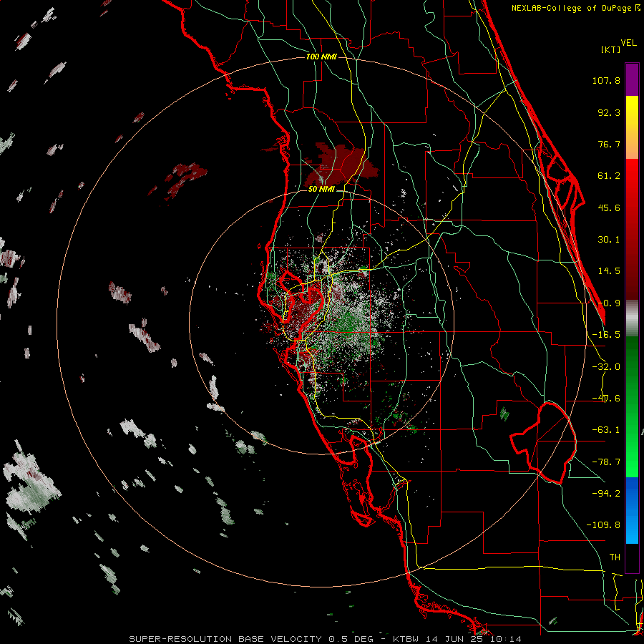This screenshot has height=644, width=644.
Task: Click the 76.7 velocity scale value
Action: 609,144
